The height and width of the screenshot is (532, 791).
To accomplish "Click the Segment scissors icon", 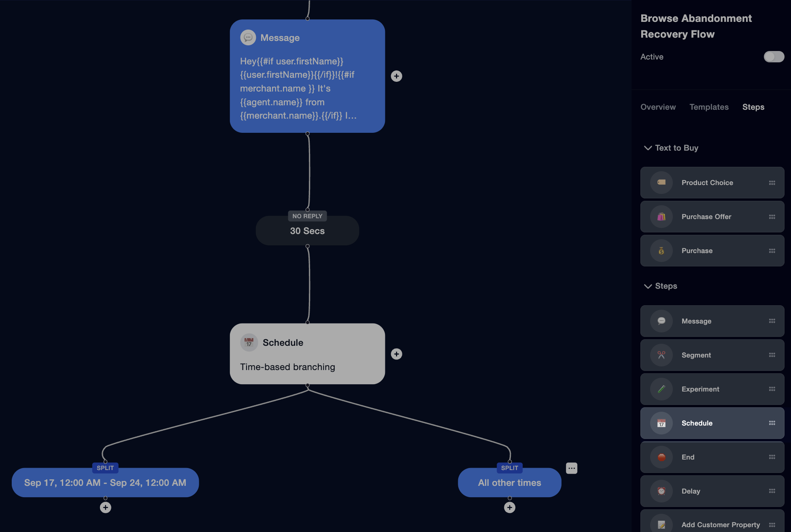I will point(661,355).
